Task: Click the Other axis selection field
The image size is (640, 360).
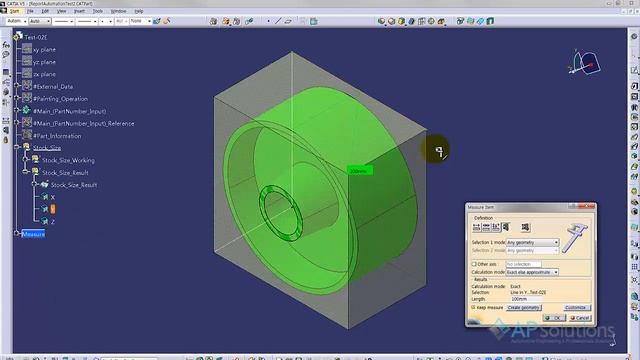Action: click(524, 264)
